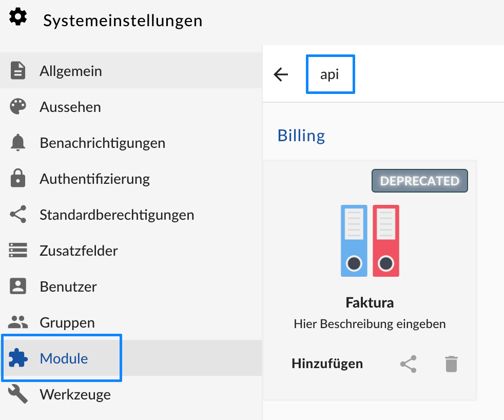Click the back arrow icon

[281, 74]
